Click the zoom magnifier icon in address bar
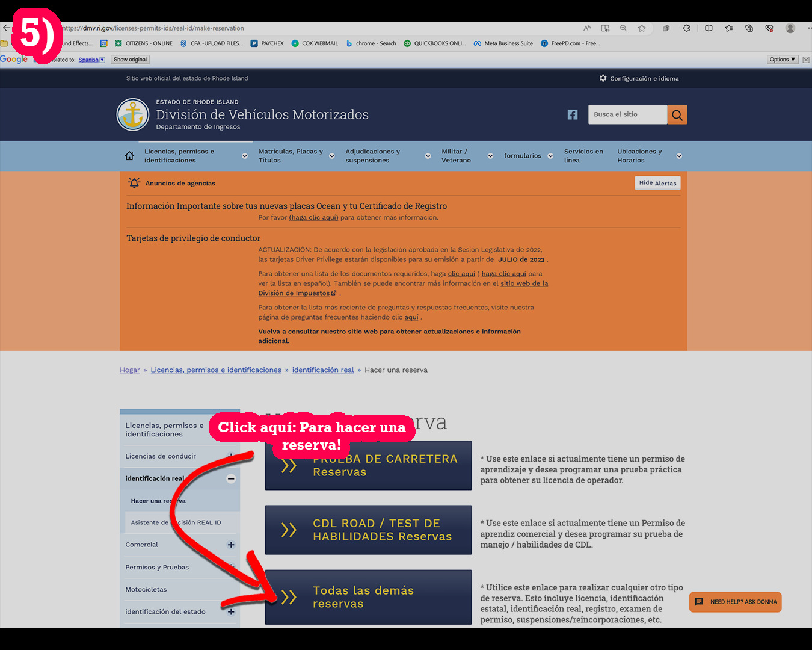This screenshot has height=650, width=812. pos(623,28)
